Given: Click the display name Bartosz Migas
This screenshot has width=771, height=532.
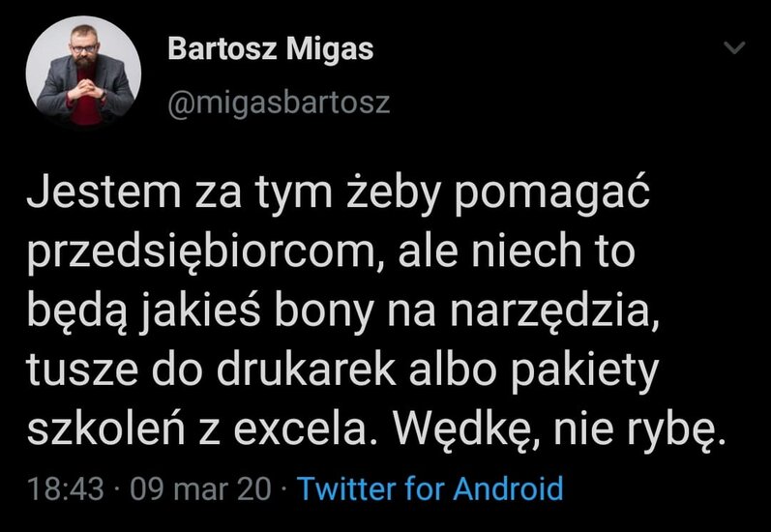Looking at the screenshot, I should 271,49.
